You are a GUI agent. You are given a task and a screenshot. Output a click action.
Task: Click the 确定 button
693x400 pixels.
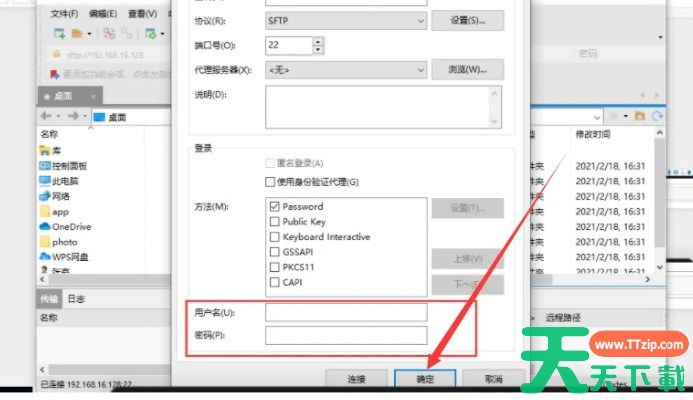pyautogui.click(x=425, y=379)
